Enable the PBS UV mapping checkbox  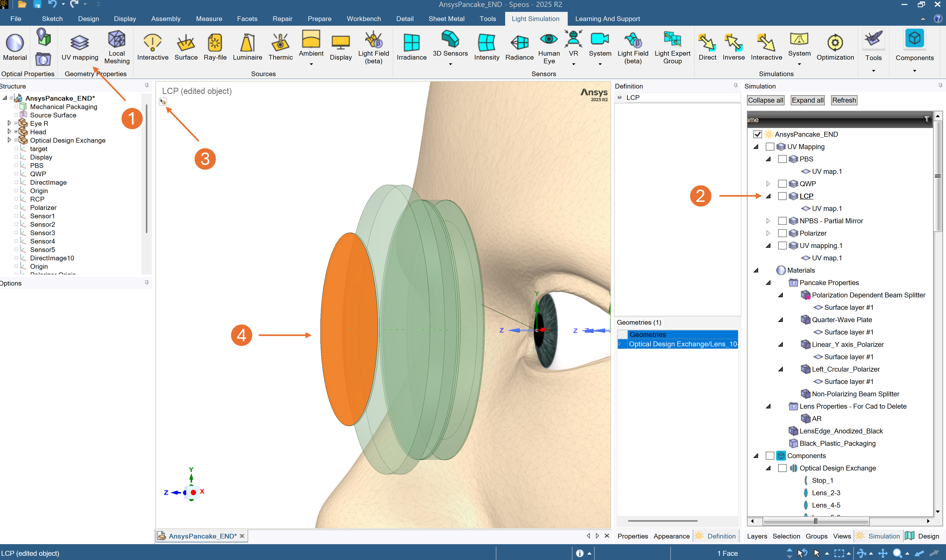[782, 159]
